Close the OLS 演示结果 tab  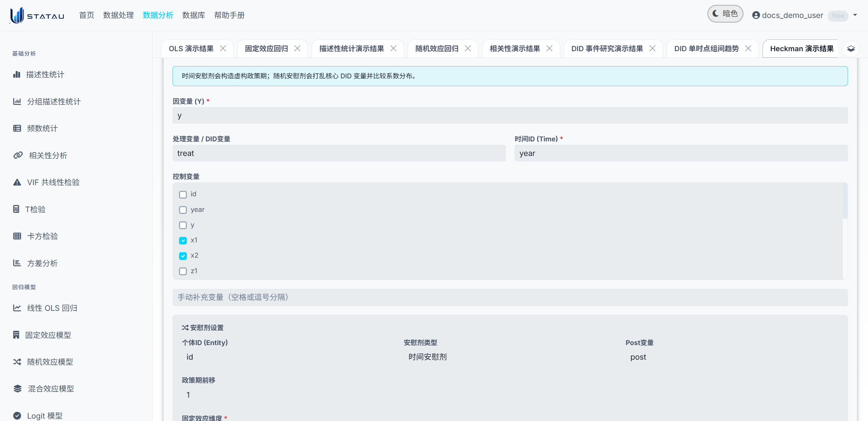click(223, 48)
